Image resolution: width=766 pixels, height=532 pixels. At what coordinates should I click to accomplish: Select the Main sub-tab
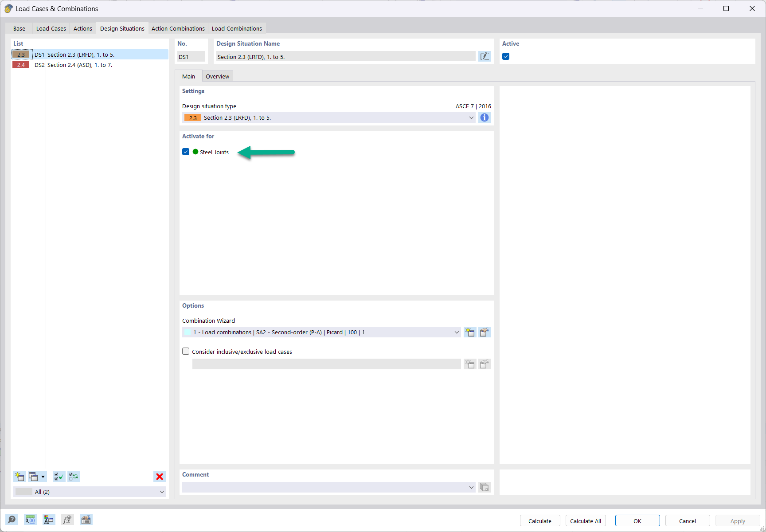coord(188,76)
